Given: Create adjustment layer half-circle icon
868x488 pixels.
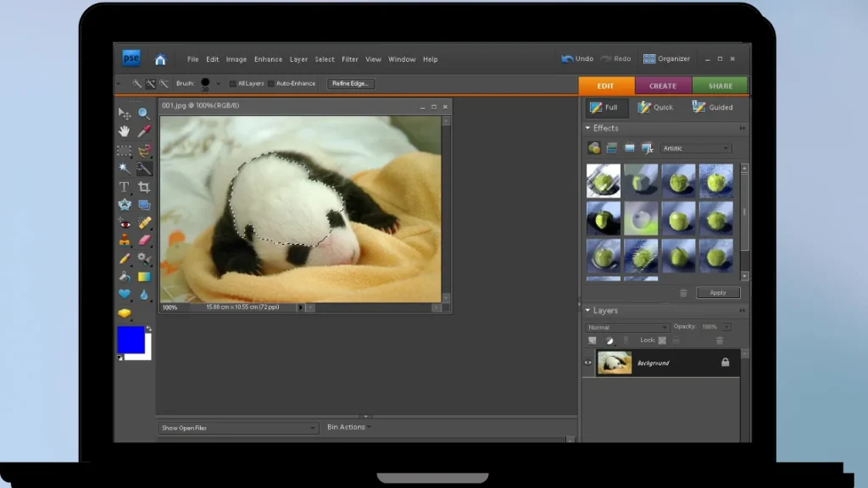Looking at the screenshot, I should [609, 341].
